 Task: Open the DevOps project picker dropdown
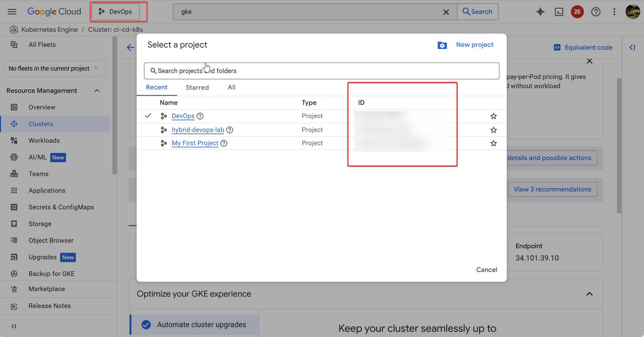coord(116,12)
